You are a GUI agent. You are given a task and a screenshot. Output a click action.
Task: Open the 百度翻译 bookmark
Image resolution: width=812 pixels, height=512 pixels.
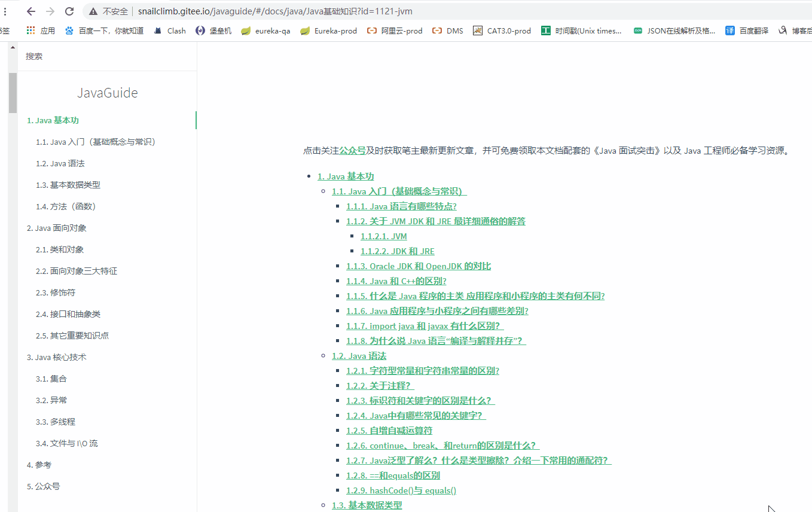tap(747, 31)
